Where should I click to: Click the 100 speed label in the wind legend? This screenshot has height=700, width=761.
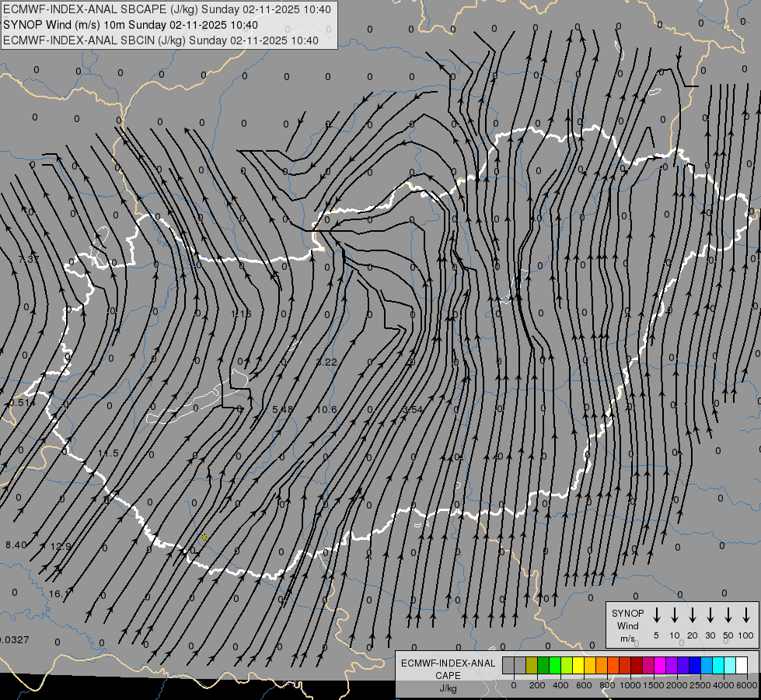746,635
